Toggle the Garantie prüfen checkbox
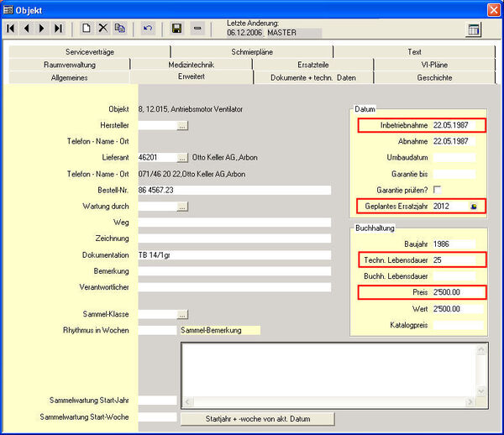Viewport: 504px width, 435px height. [437, 190]
